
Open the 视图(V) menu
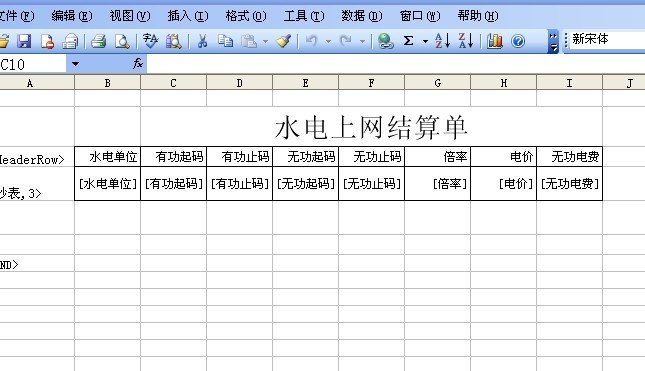pyautogui.click(x=130, y=16)
